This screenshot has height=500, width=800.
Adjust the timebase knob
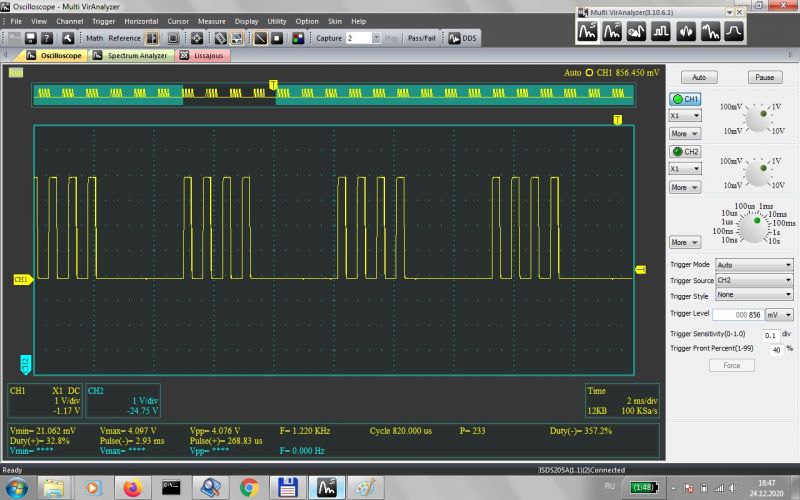coord(753,228)
